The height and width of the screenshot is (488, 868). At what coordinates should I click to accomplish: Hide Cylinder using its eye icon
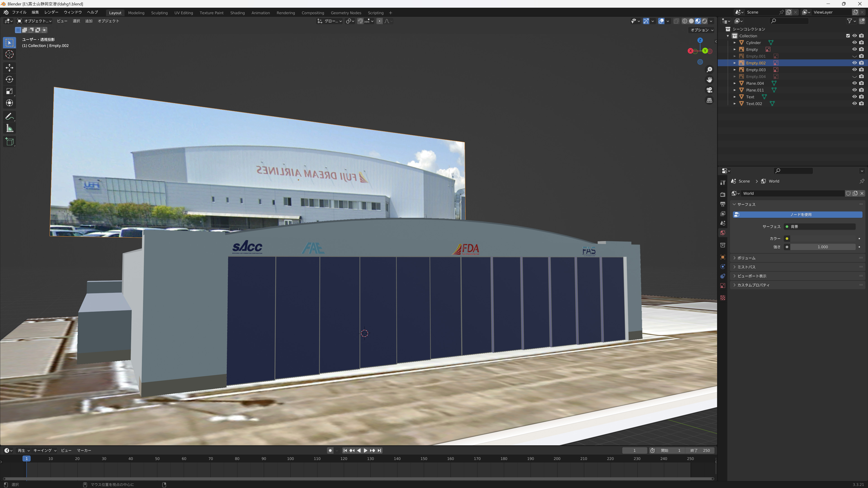[x=854, y=43]
